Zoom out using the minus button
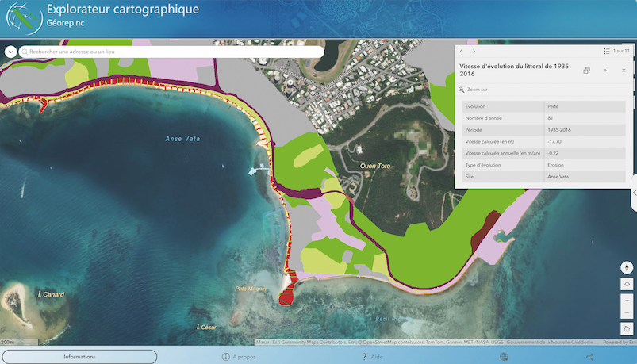The width and height of the screenshot is (637, 364). 627,312
